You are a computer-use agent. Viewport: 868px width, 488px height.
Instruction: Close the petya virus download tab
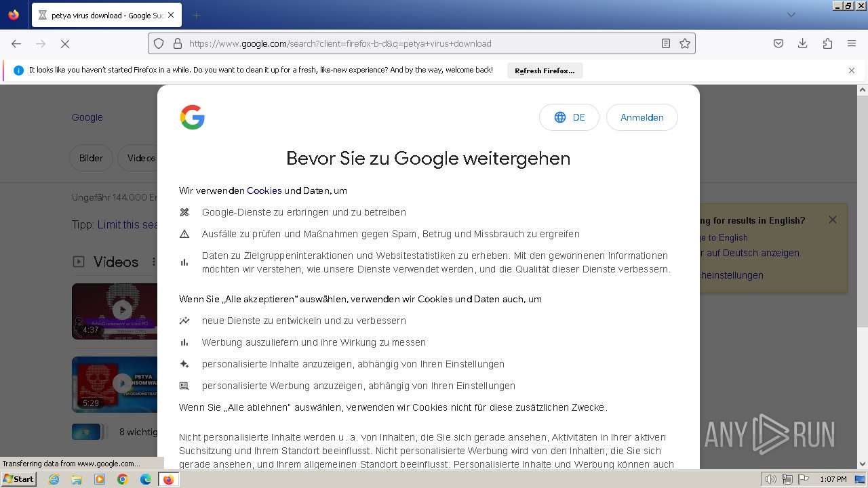[x=170, y=15]
